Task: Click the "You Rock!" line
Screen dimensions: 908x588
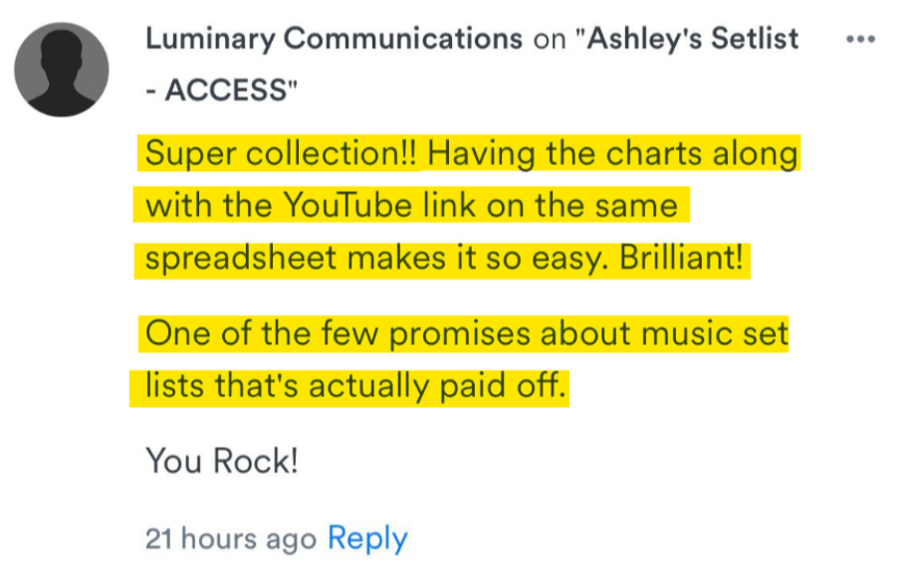Action: [221, 461]
